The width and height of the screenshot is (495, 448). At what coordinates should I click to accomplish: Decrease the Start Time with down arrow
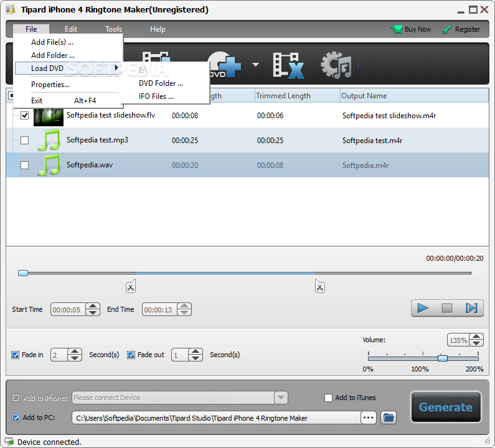(x=93, y=312)
